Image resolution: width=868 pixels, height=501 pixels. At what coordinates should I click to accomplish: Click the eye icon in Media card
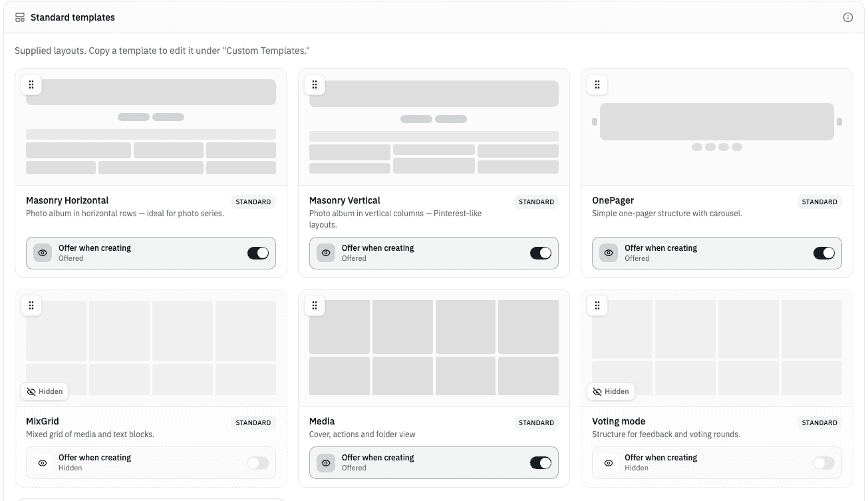pos(326,462)
